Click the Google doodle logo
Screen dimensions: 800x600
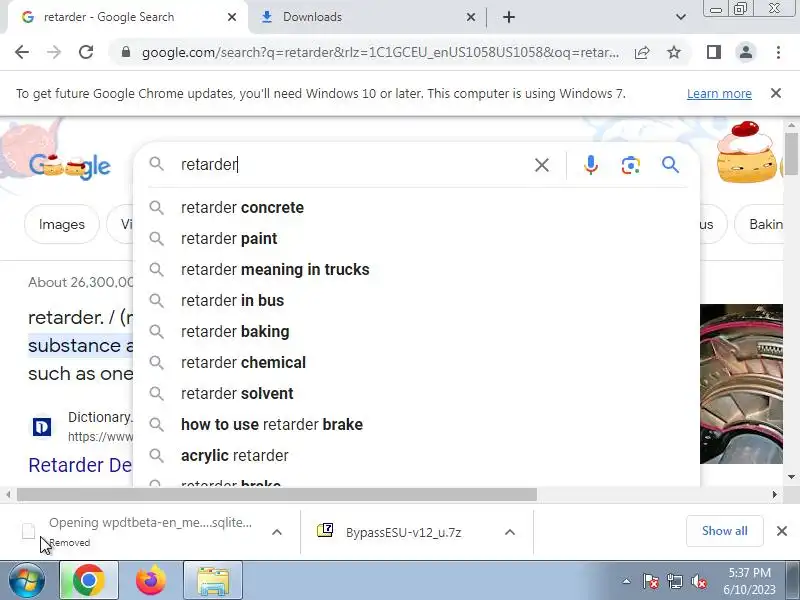click(69, 165)
